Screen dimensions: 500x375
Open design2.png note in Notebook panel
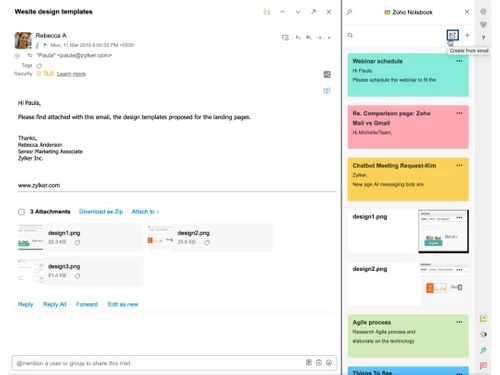coord(408,284)
